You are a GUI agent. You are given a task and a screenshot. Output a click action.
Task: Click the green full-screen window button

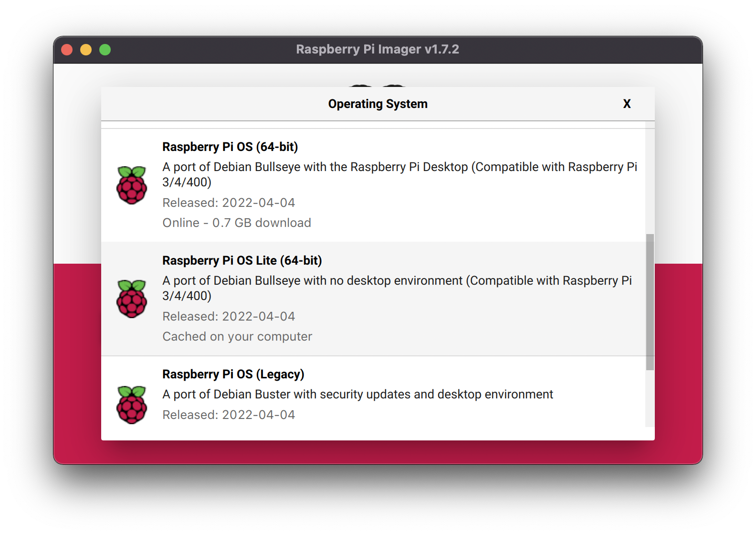[105, 50]
